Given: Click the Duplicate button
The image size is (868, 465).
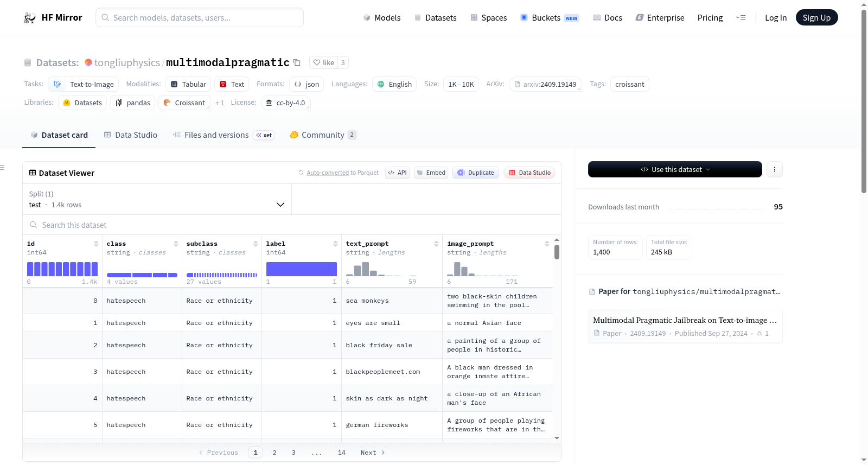Looking at the screenshot, I should coord(476,173).
